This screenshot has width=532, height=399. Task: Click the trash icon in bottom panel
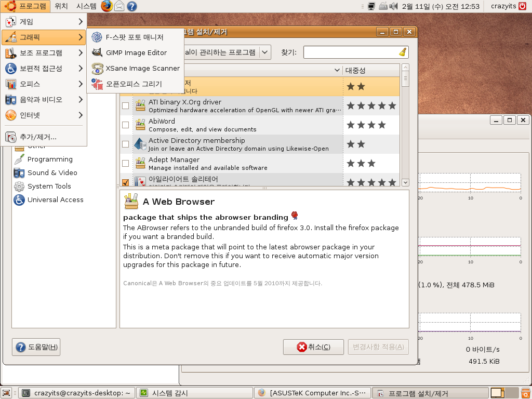[526, 393]
